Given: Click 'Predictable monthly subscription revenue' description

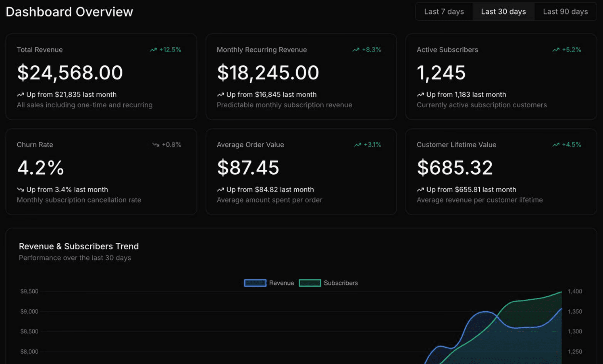Looking at the screenshot, I should pyautogui.click(x=284, y=105).
